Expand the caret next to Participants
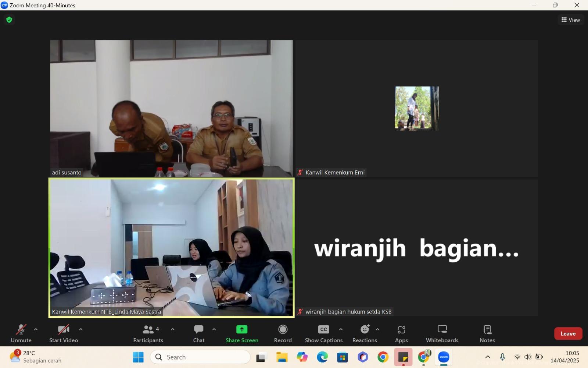588x368 pixels. point(173,329)
